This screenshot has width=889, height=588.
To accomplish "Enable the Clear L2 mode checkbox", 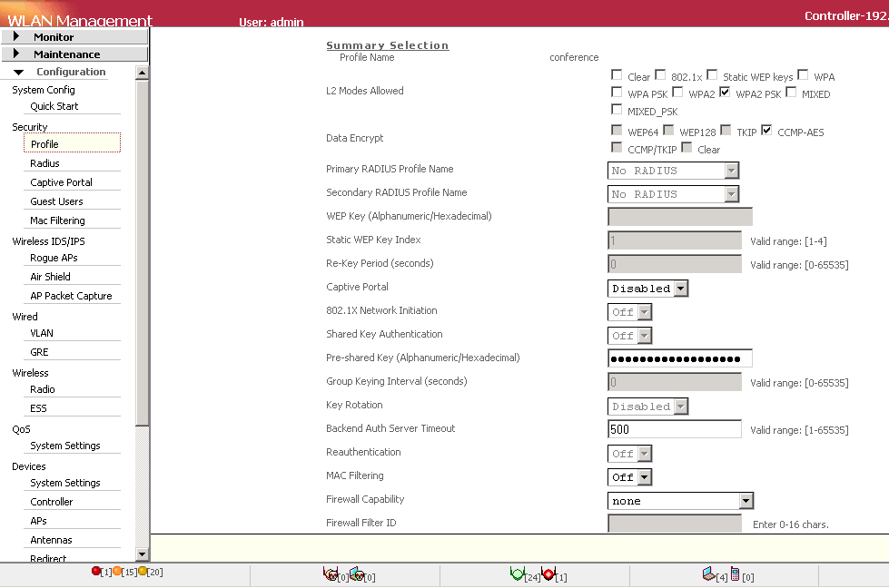I will (x=617, y=74).
